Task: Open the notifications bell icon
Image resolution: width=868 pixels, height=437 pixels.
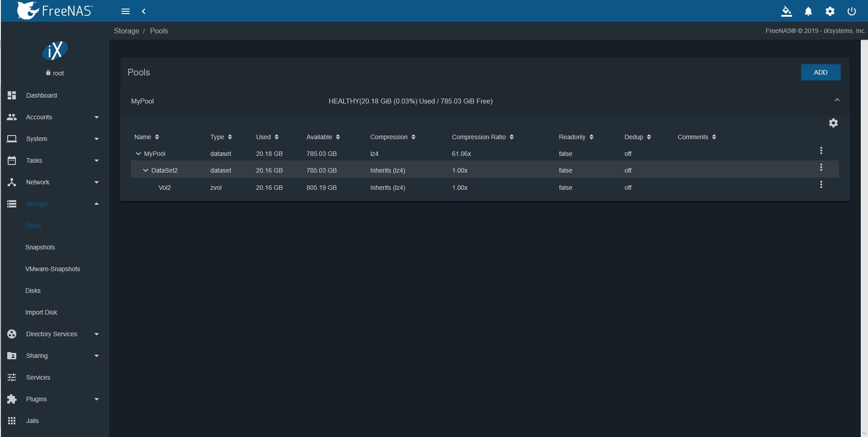Action: [808, 11]
